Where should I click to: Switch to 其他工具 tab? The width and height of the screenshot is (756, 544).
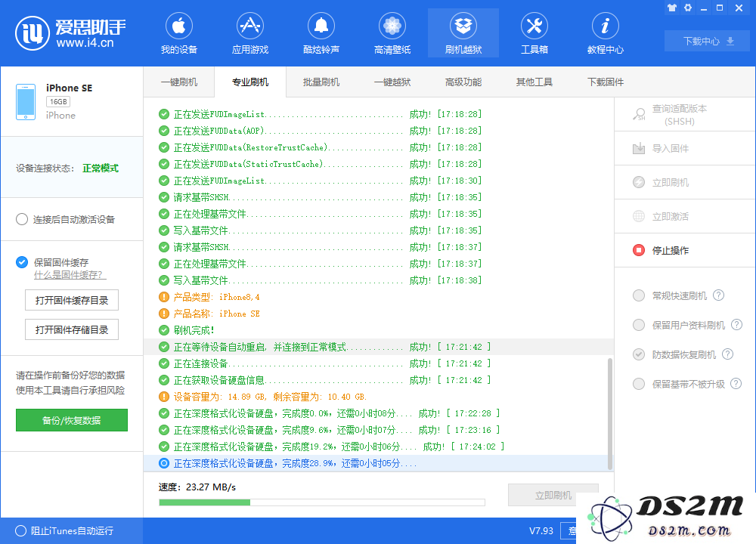pos(534,82)
